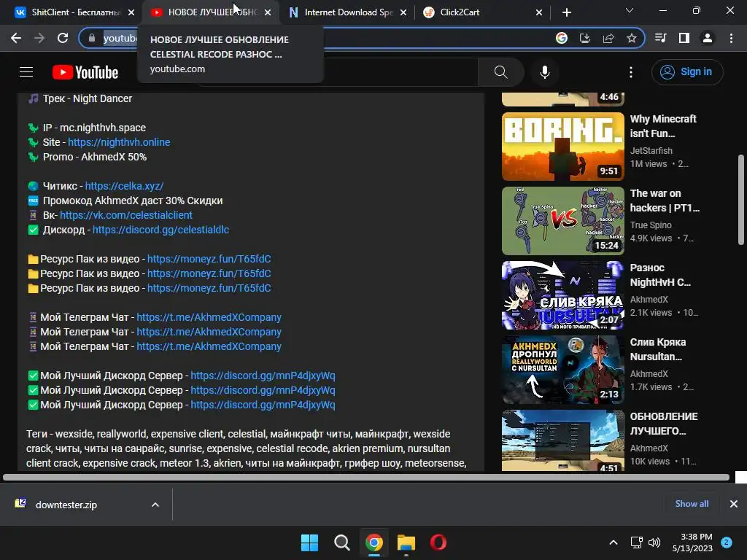Screen dimensions: 747x560
Task: Start voice search with microphone
Action: [x=544, y=72]
